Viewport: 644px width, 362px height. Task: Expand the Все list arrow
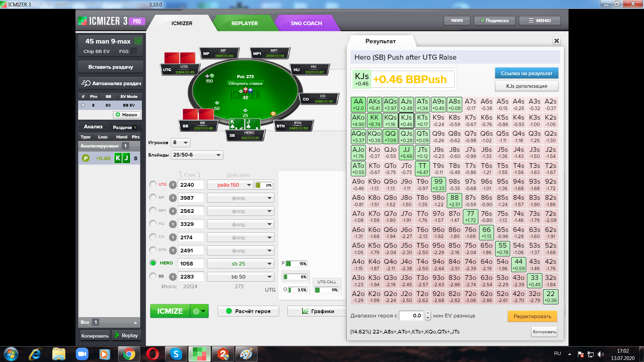[135, 322]
